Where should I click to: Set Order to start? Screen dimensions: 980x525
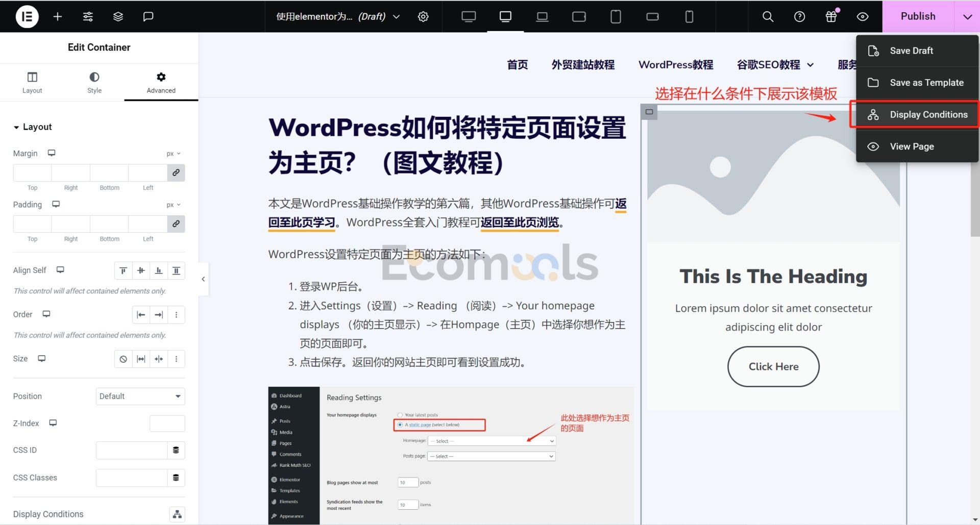[141, 315]
